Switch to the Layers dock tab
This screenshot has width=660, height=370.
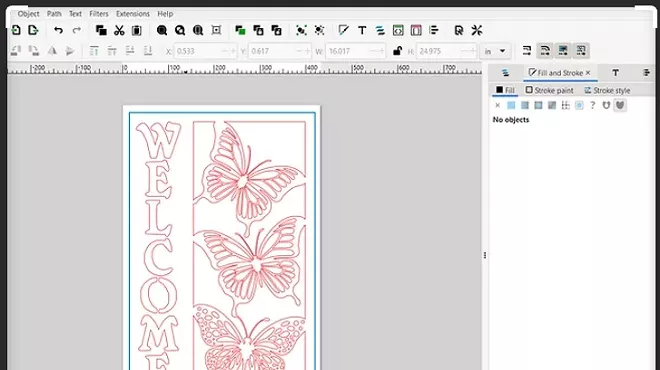[505, 73]
